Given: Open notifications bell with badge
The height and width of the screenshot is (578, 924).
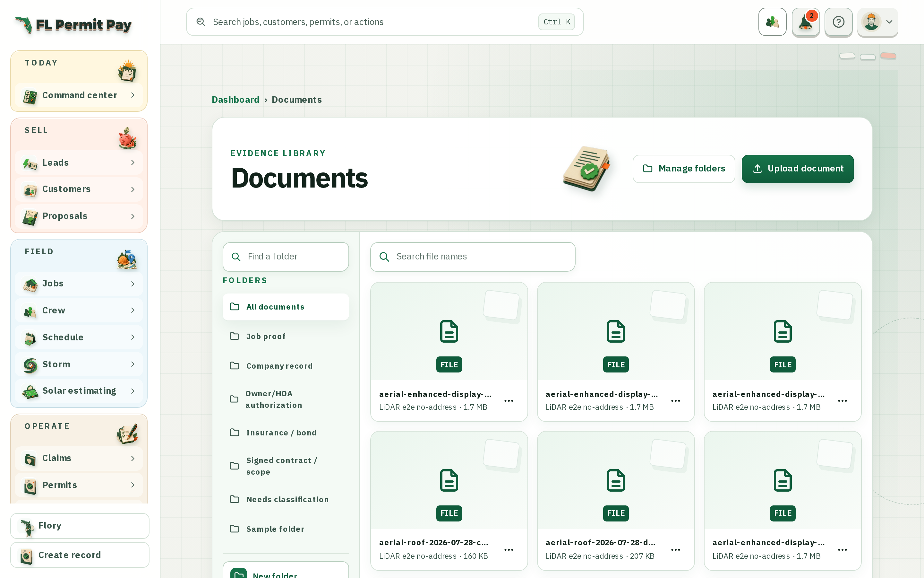Looking at the screenshot, I should [805, 22].
